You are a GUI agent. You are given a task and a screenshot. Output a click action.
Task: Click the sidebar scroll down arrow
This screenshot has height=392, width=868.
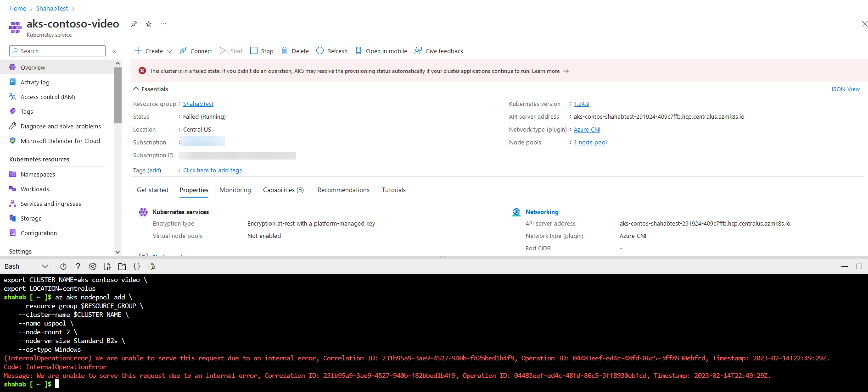pyautogui.click(x=118, y=252)
